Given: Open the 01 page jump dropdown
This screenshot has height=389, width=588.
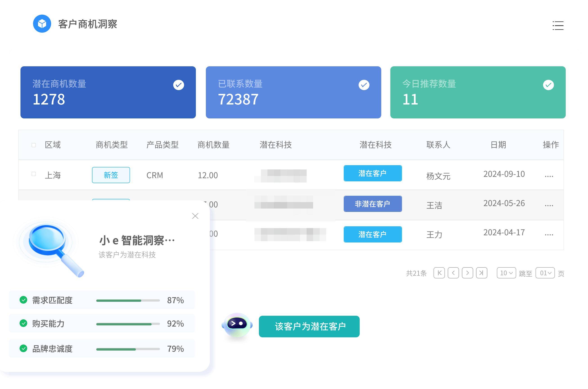Looking at the screenshot, I should [545, 273].
